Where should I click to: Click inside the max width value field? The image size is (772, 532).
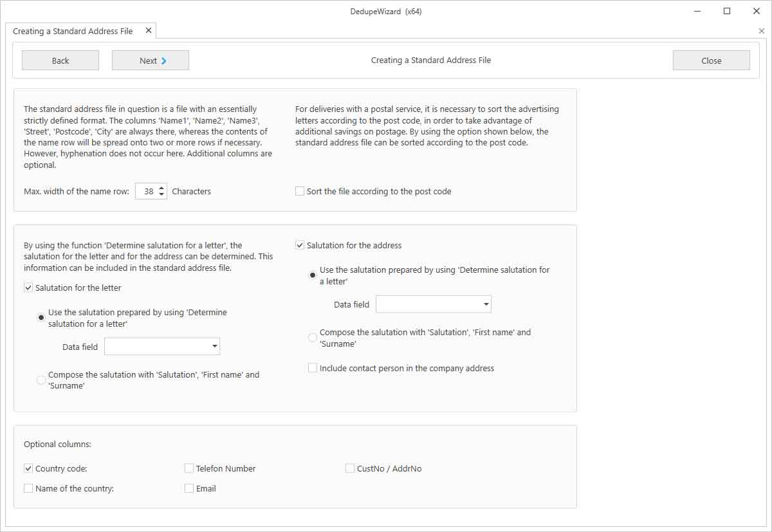(148, 191)
